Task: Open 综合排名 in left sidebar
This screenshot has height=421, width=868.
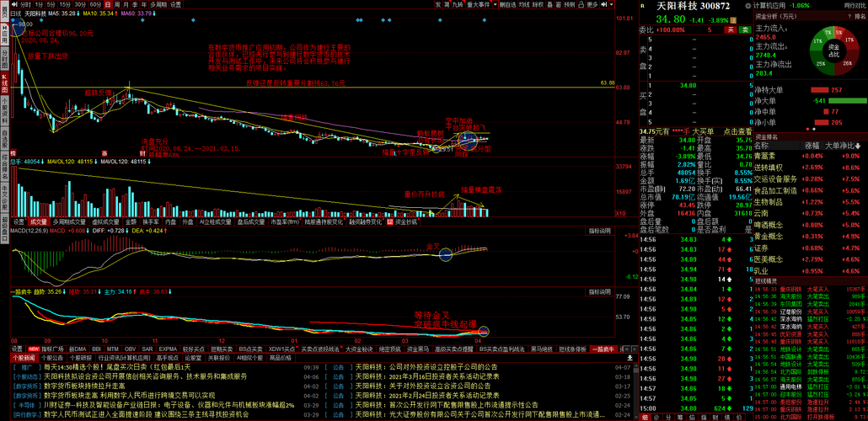Action: [x=4, y=164]
